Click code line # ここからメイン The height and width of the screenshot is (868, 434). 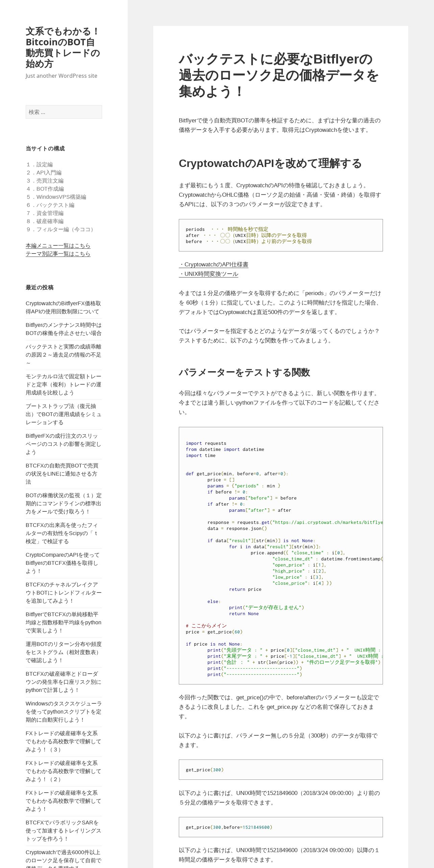[x=206, y=626]
